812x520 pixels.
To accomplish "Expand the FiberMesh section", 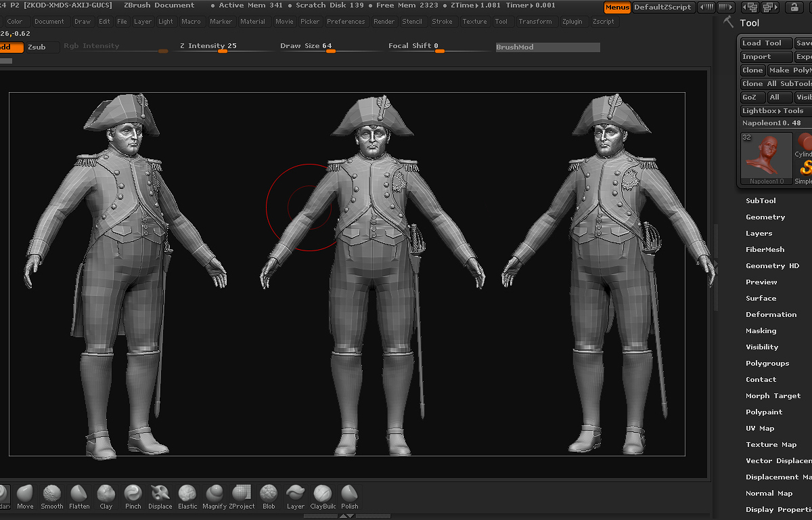I will (765, 250).
